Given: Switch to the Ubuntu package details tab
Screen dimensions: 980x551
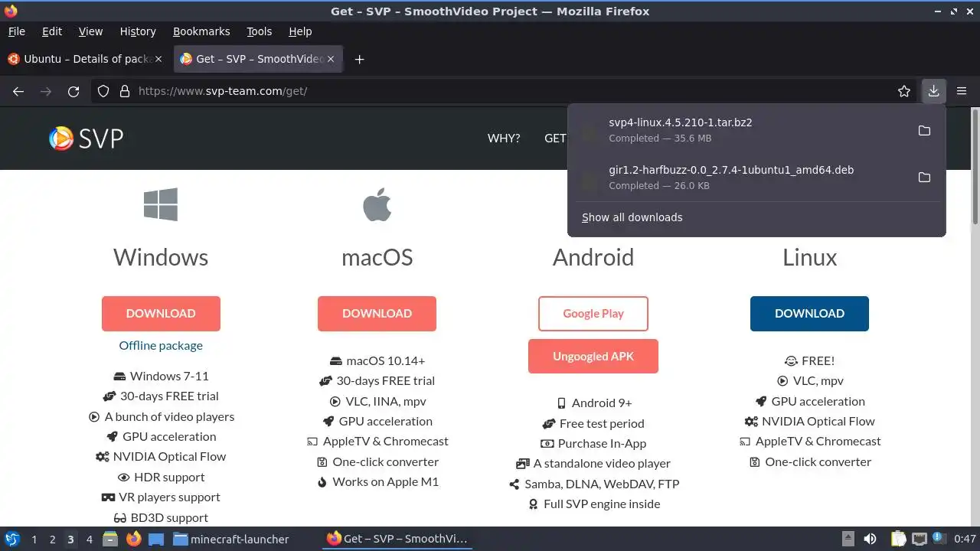Looking at the screenshot, I should coord(84,59).
